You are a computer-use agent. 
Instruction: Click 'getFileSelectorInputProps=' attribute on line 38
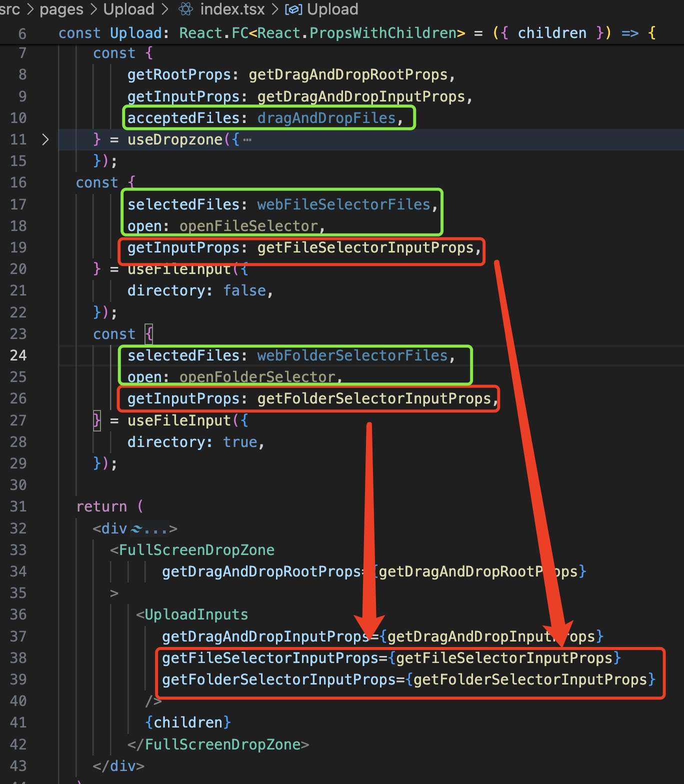pyautogui.click(x=274, y=658)
